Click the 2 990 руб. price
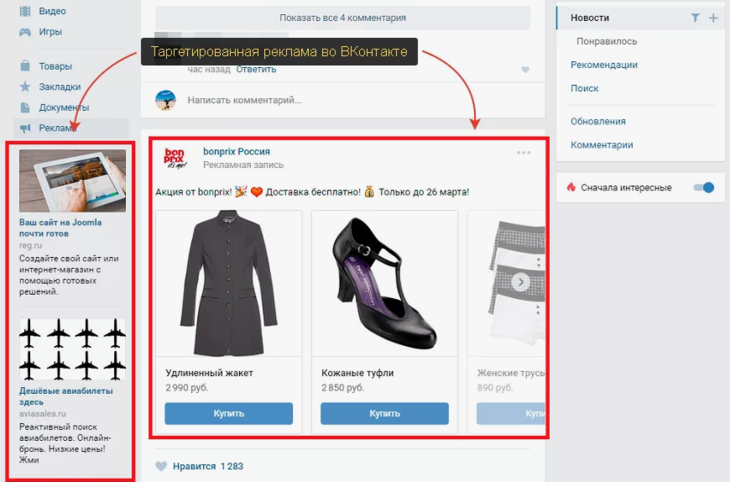Viewport: 730px width, 482px height. (187, 387)
